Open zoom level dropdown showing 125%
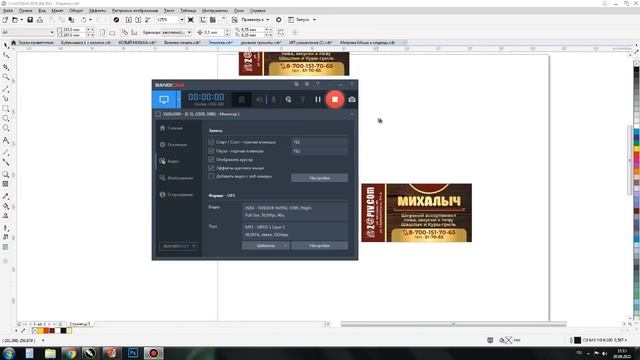The width and height of the screenshot is (640, 360). 182,20
